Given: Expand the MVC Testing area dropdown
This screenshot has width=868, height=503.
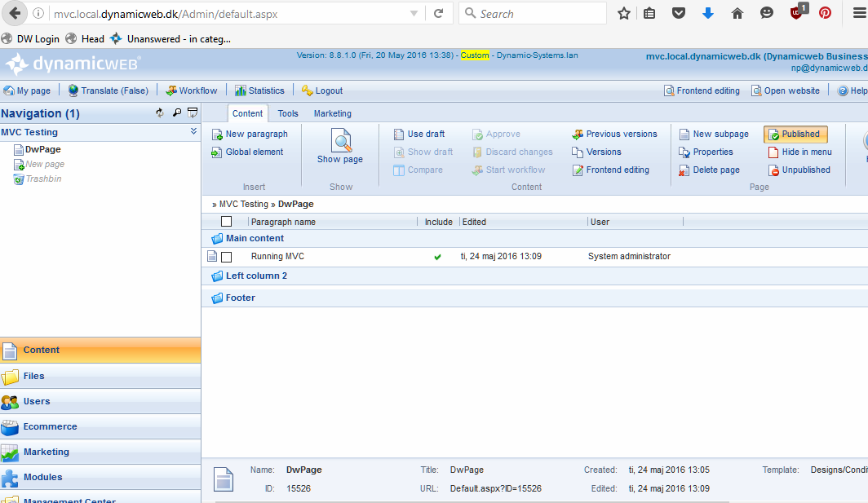Looking at the screenshot, I should pos(193,131).
